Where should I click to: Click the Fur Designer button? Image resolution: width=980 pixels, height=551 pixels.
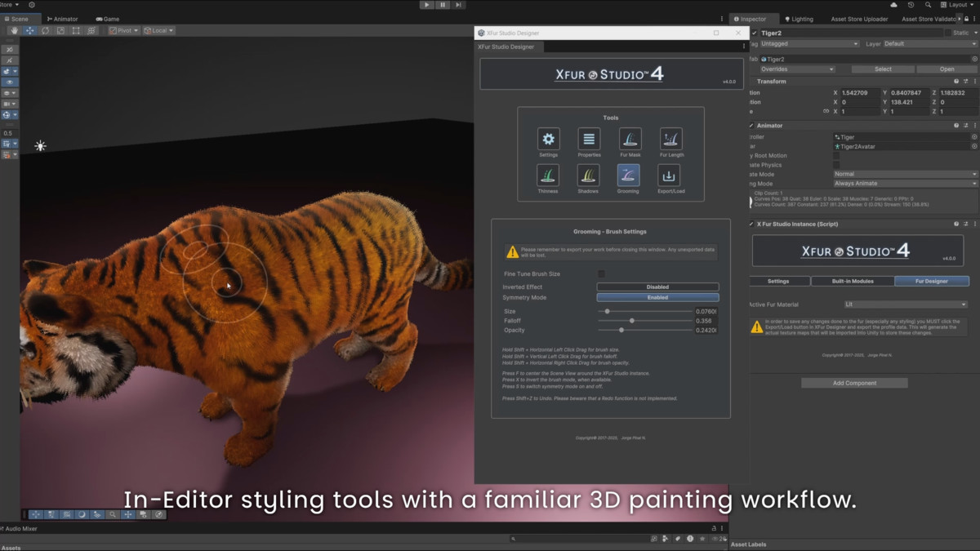coord(931,282)
